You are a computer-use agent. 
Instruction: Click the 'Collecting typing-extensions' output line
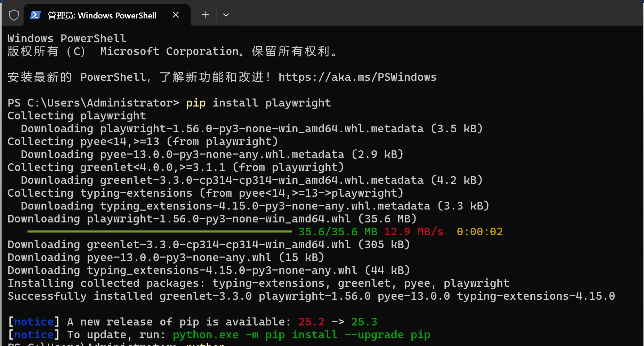(x=206, y=193)
